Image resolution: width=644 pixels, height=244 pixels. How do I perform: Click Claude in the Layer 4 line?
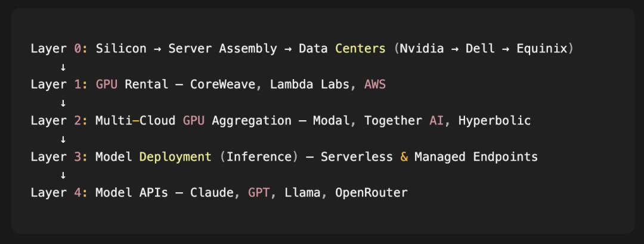pos(212,193)
